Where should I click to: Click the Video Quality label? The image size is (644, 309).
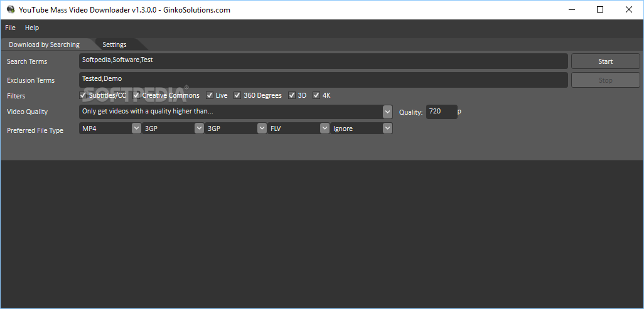28,112
